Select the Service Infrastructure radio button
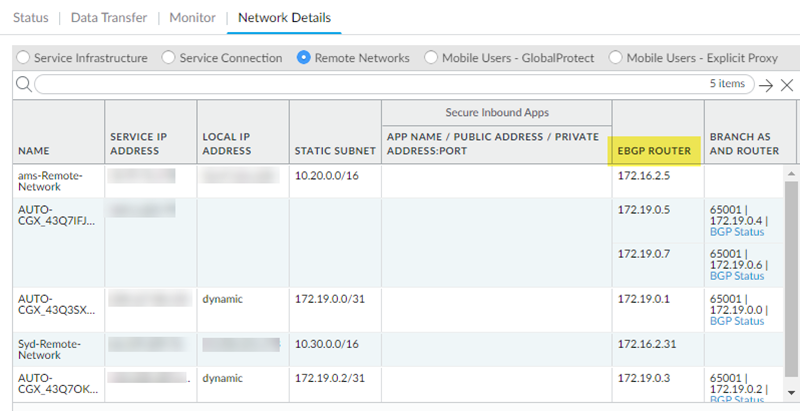This screenshot has height=411, width=800. pyautogui.click(x=24, y=58)
